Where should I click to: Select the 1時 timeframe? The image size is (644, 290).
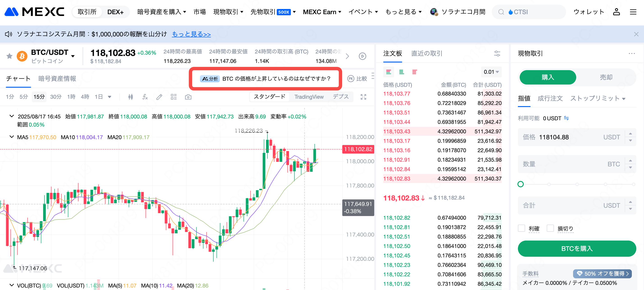pos(71,97)
